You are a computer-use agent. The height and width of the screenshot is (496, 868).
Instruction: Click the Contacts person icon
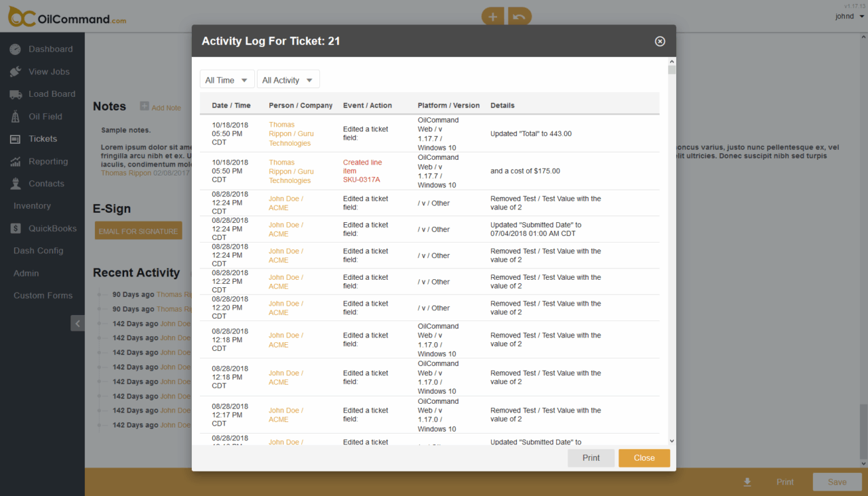[15, 184]
